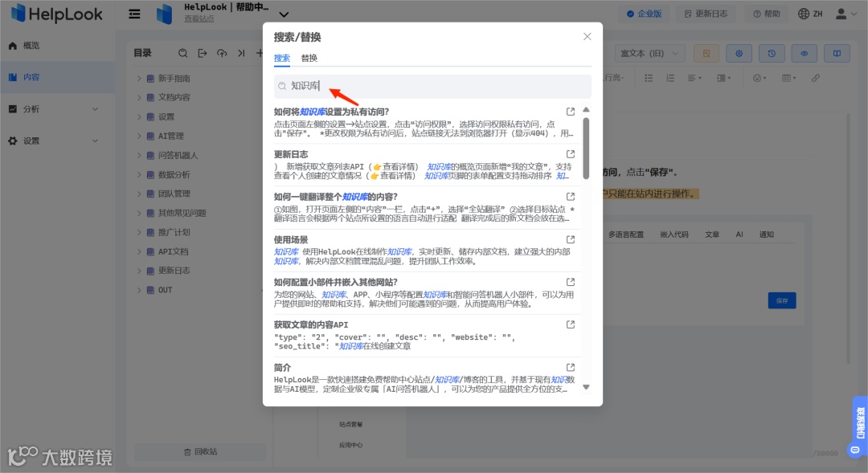Insert a bullet list in the editor
Screen dimensions: 868x473
click(649, 78)
